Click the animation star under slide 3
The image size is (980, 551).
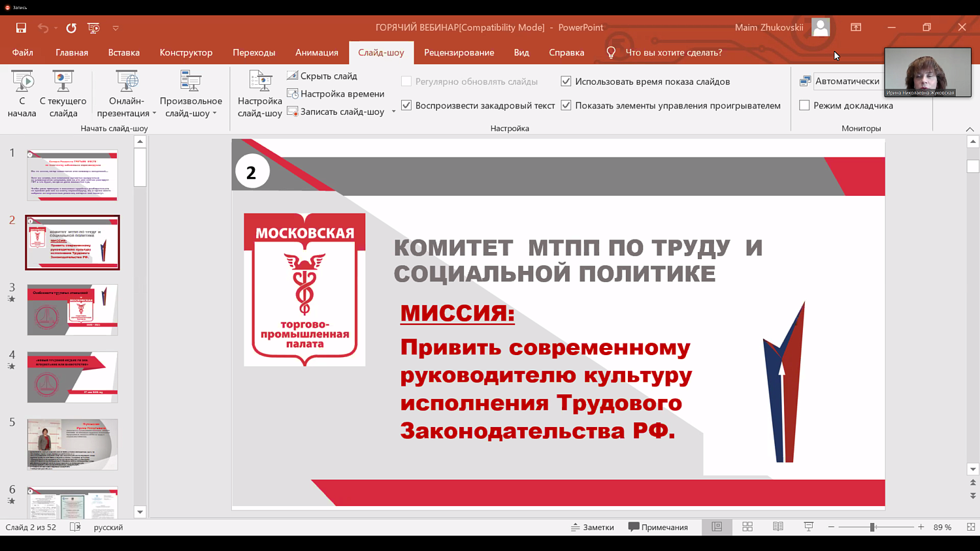tap(11, 299)
